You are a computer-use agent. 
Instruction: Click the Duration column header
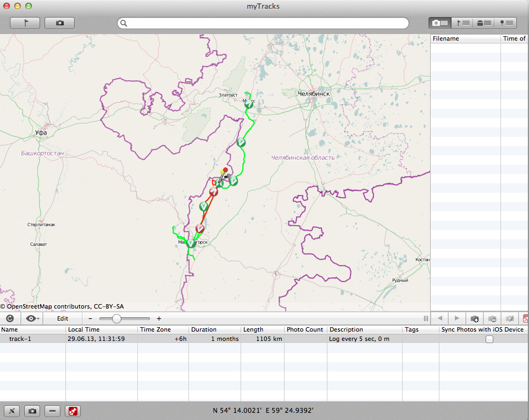point(215,329)
